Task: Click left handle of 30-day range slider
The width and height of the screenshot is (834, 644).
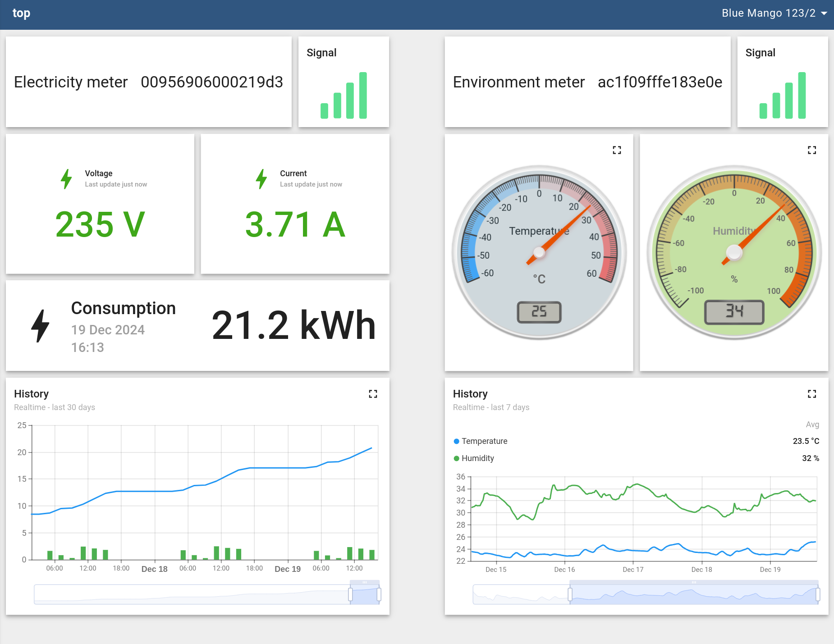Action: coord(350,594)
